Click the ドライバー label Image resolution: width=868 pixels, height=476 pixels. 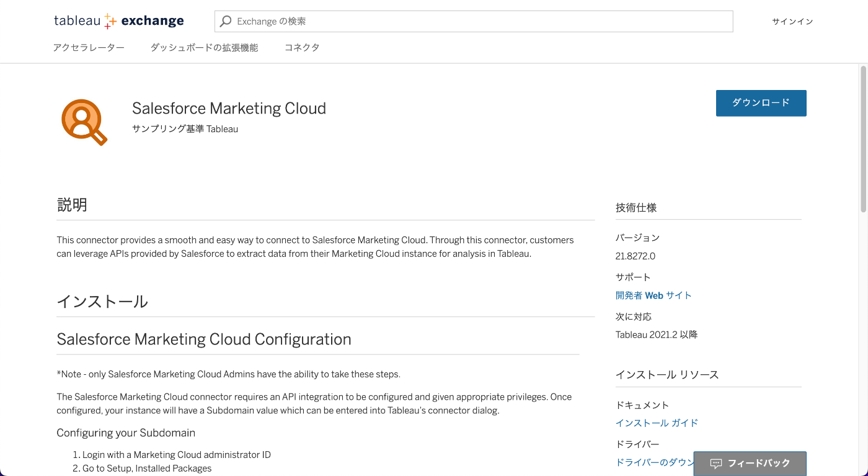[637, 444]
